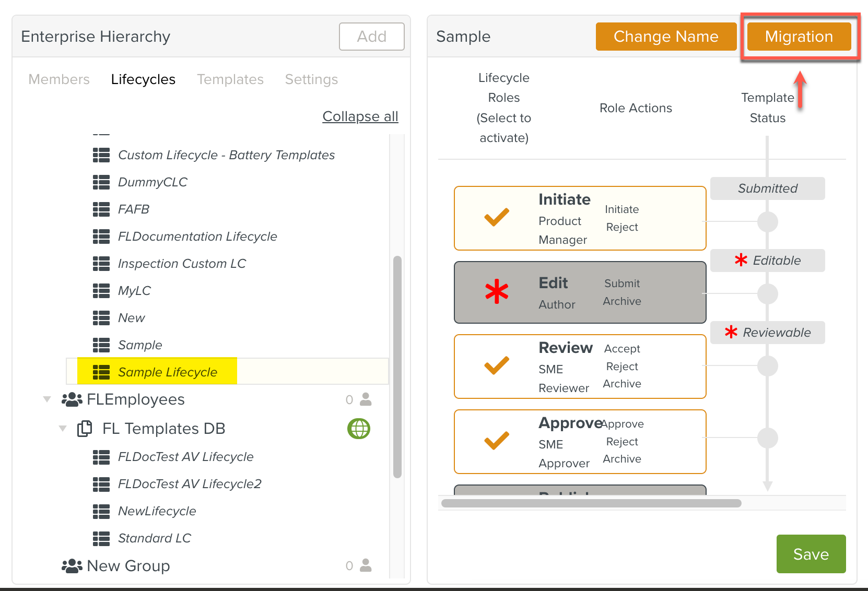Activate the Edit Author role asterisk
The height and width of the screenshot is (591, 868).
tap(496, 292)
